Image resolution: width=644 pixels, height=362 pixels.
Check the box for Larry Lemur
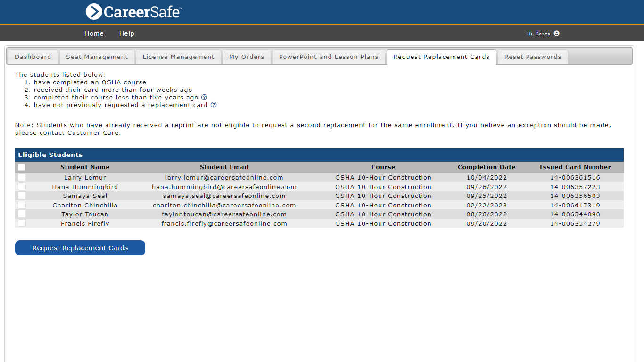pos(22,178)
